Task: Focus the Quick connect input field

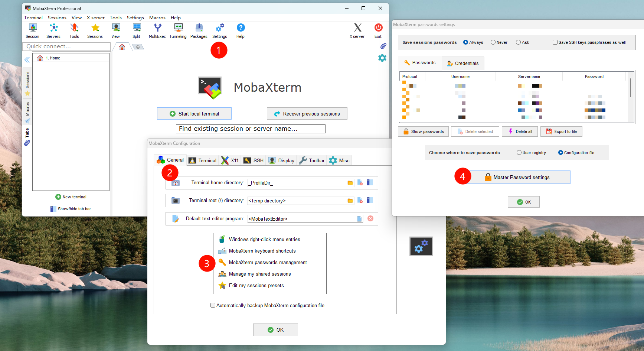Action: (x=67, y=46)
